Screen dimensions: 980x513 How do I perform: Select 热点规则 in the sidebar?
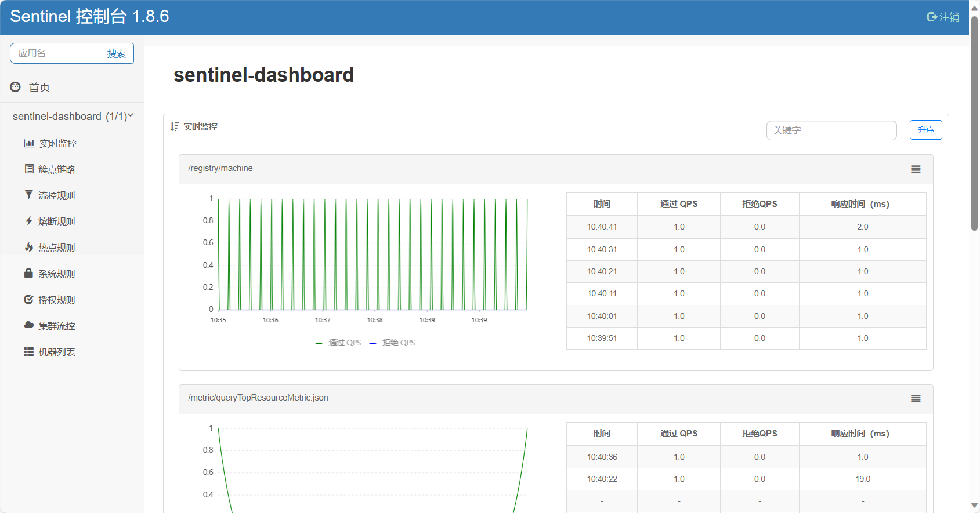[57, 248]
